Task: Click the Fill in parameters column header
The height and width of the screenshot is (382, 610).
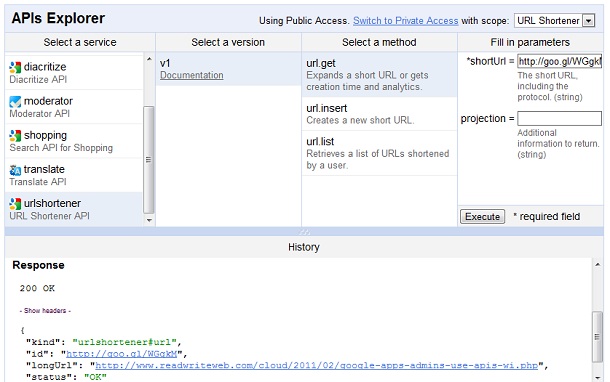Action: (530, 42)
